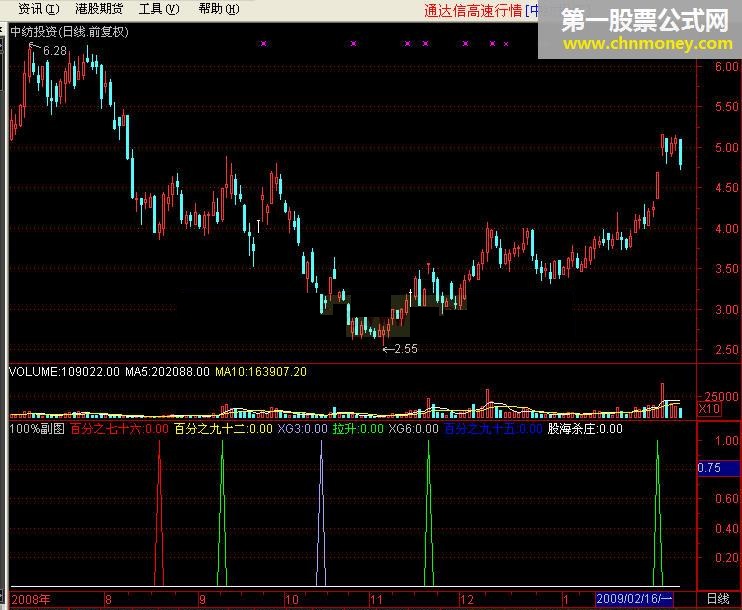Screen dimensions: 742x610
Task: Click the 通达信高速行情 title text
Action: pyautogui.click(x=473, y=10)
